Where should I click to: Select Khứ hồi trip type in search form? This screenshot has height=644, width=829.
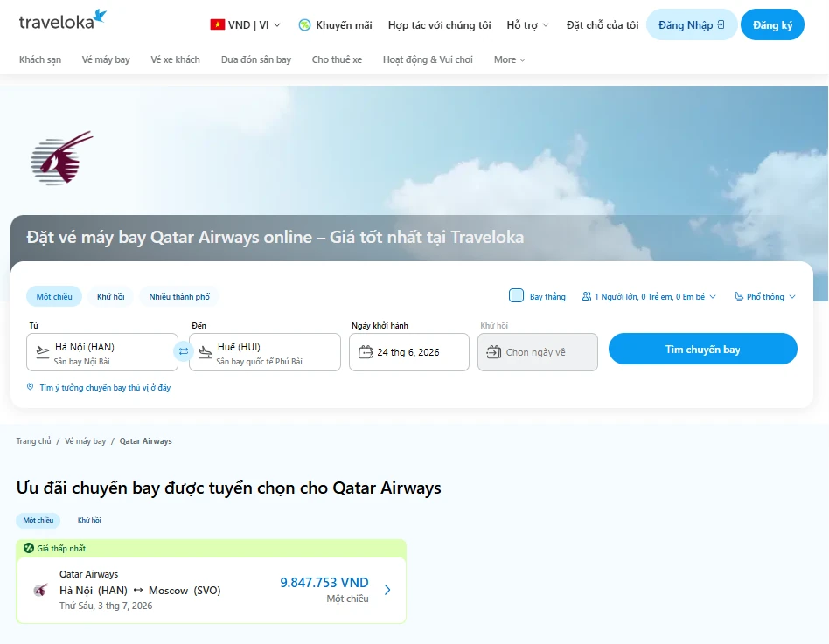[110, 296]
